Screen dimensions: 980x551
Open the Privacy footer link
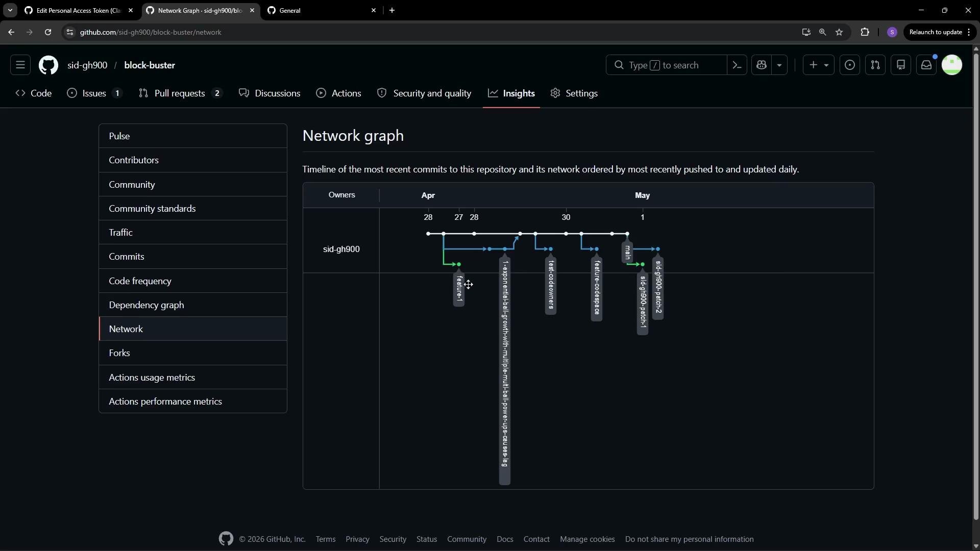[357, 539]
